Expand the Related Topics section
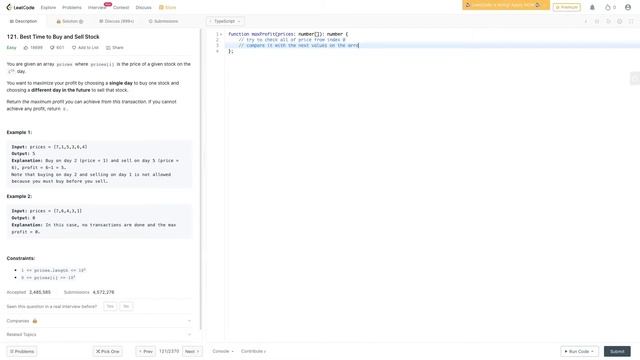The image size is (640, 360). [x=99, y=334]
